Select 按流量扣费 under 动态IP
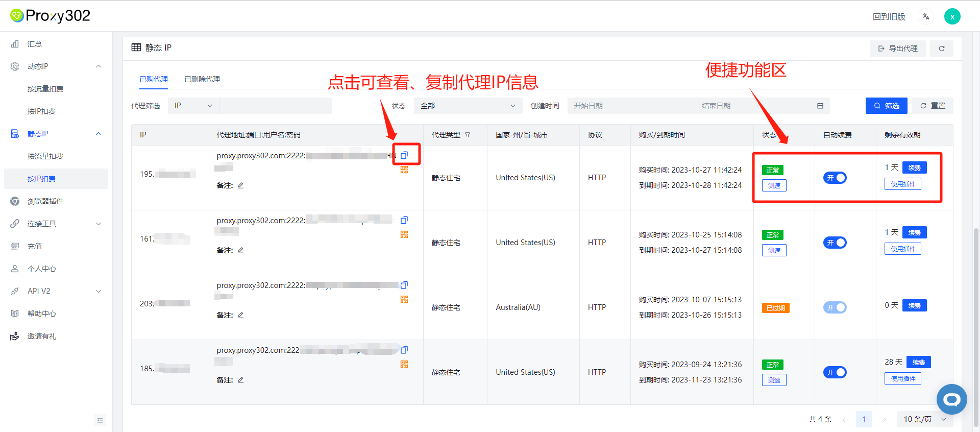 coord(56,89)
